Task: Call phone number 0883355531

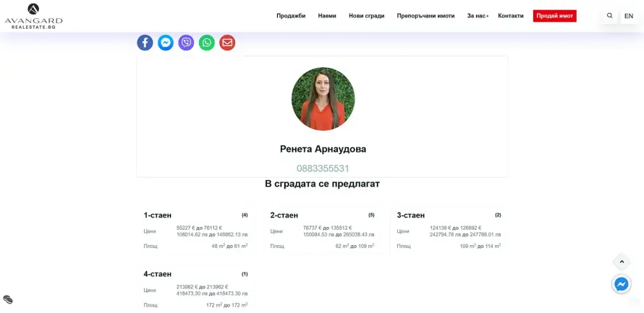Action: [x=323, y=168]
